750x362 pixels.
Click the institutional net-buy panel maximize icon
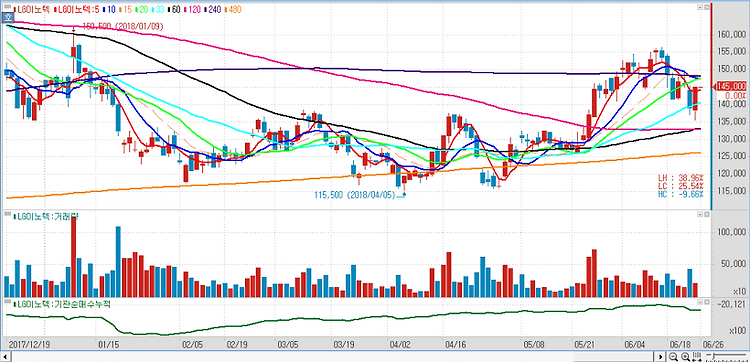(706, 302)
